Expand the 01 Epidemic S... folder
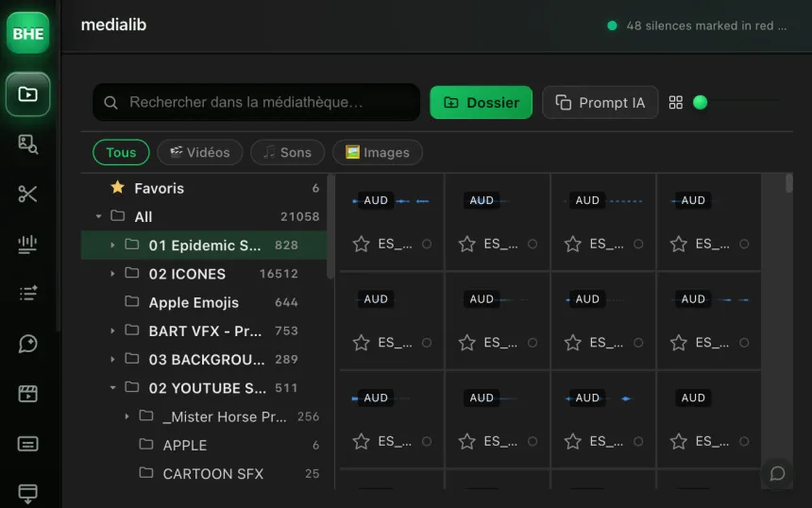Viewport: 812px width, 508px height. (112, 245)
